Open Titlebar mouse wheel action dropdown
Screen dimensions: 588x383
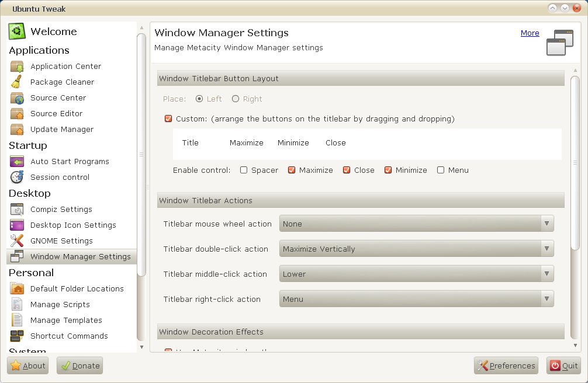(x=417, y=224)
